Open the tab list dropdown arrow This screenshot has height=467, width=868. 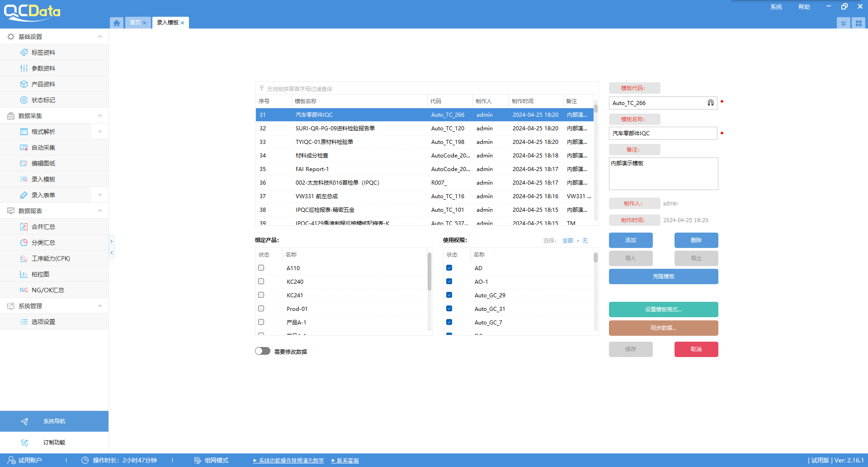pyautogui.click(x=843, y=23)
